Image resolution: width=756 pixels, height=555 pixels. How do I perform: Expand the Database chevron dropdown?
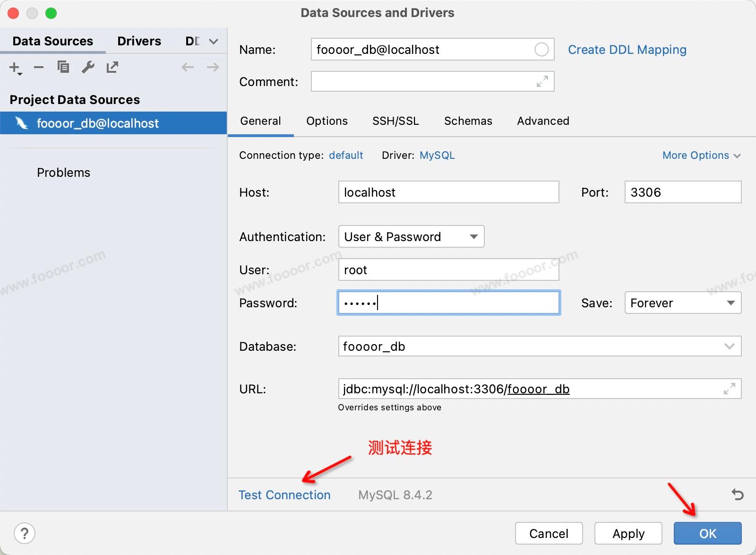tap(729, 347)
